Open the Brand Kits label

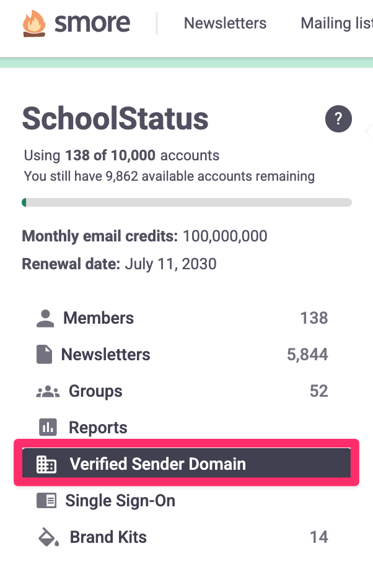tap(108, 537)
